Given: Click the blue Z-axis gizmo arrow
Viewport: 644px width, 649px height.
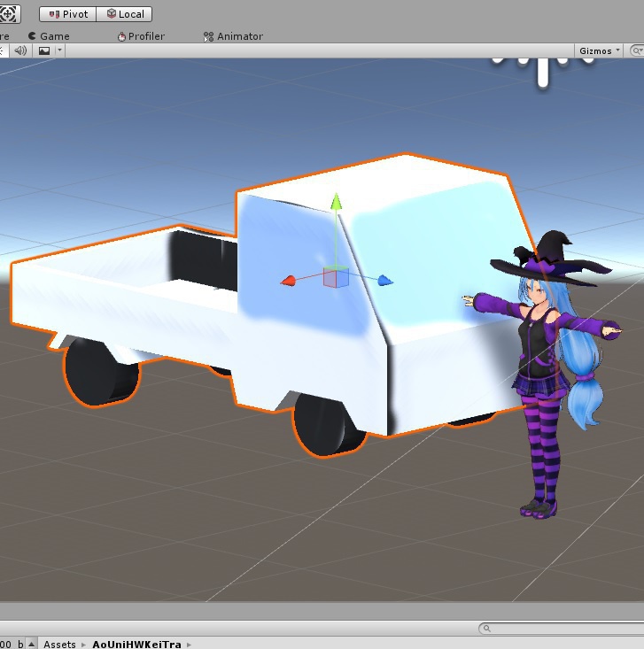Looking at the screenshot, I should point(384,281).
